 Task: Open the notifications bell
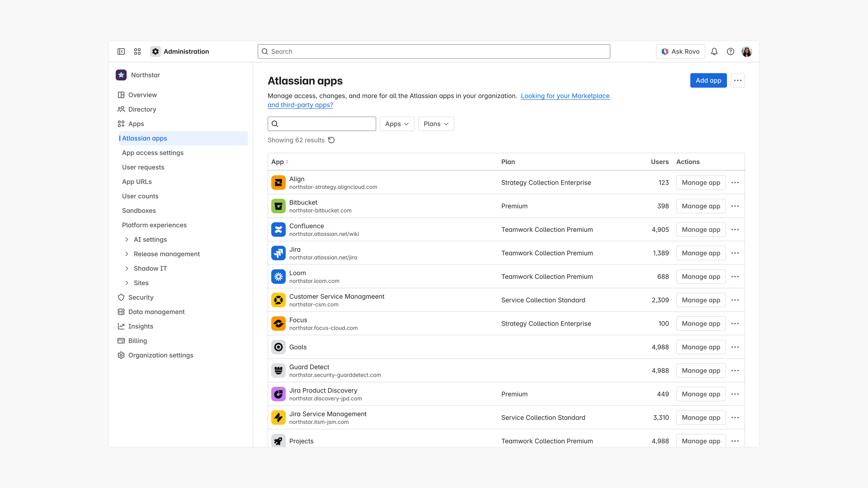click(x=714, y=51)
